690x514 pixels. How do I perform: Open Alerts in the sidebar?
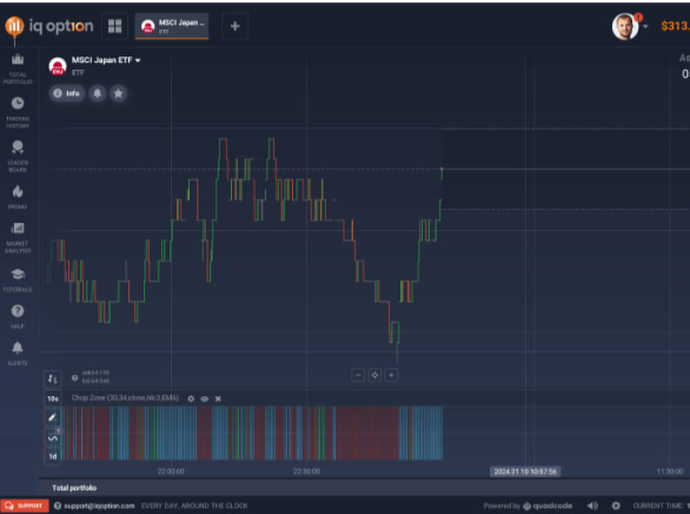click(x=18, y=353)
